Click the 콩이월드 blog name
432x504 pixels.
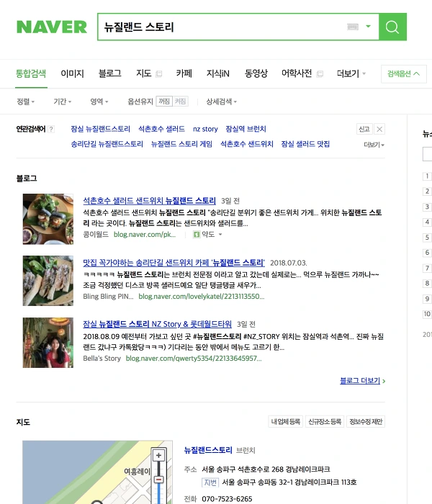pos(96,234)
